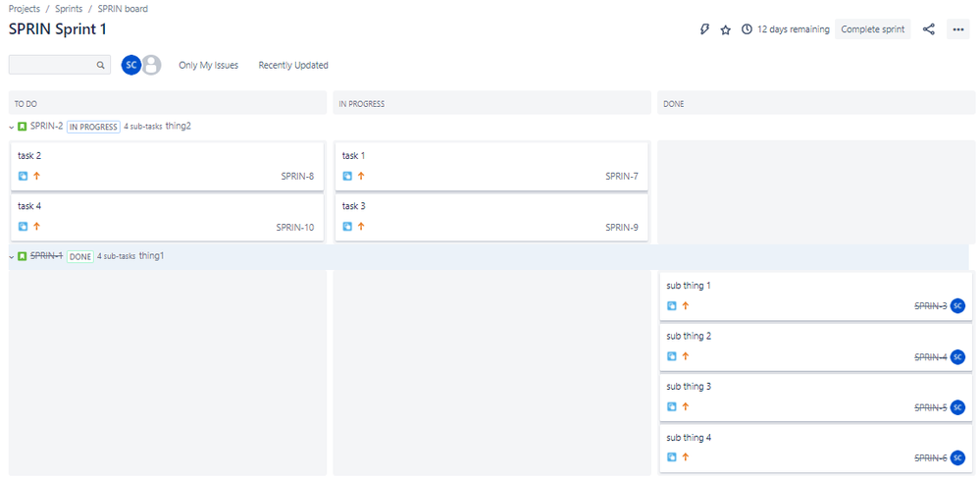Click the SPRIN-3 issue key
Viewport: 980px width, 481px height.
(x=931, y=306)
